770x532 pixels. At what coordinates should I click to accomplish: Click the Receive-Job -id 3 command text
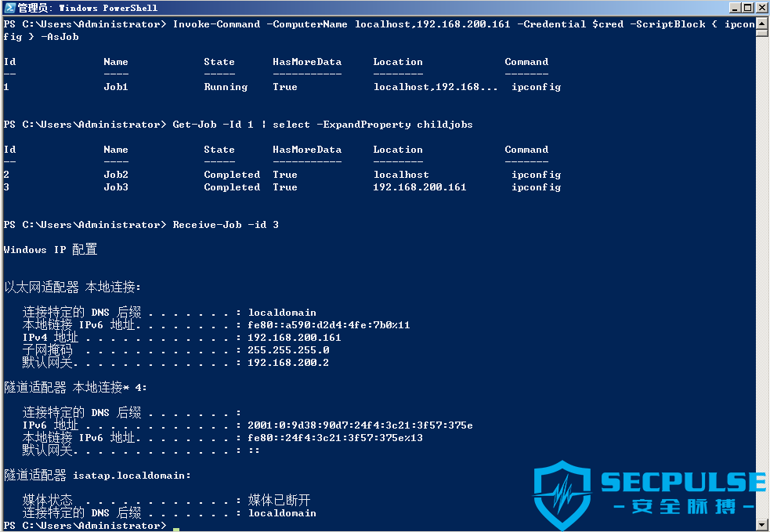tap(226, 225)
